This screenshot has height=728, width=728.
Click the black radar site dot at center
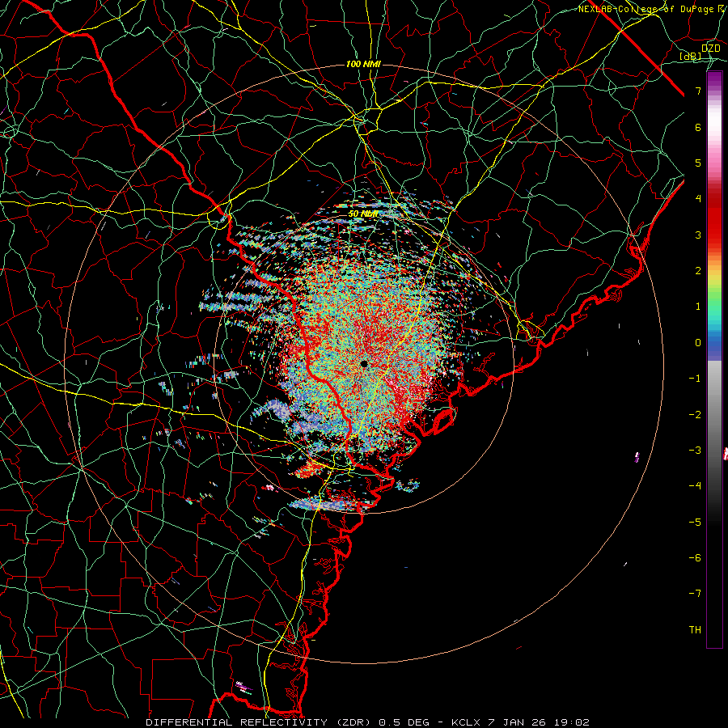coord(364,364)
